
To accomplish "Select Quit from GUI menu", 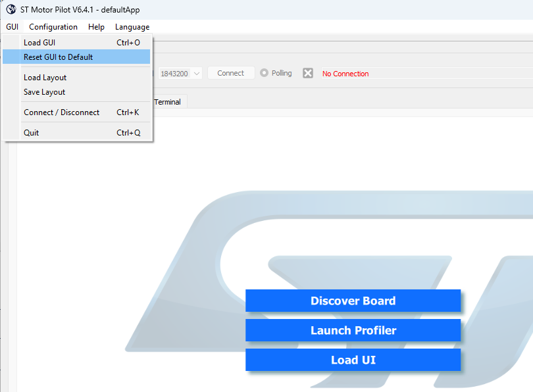I will (76, 133).
